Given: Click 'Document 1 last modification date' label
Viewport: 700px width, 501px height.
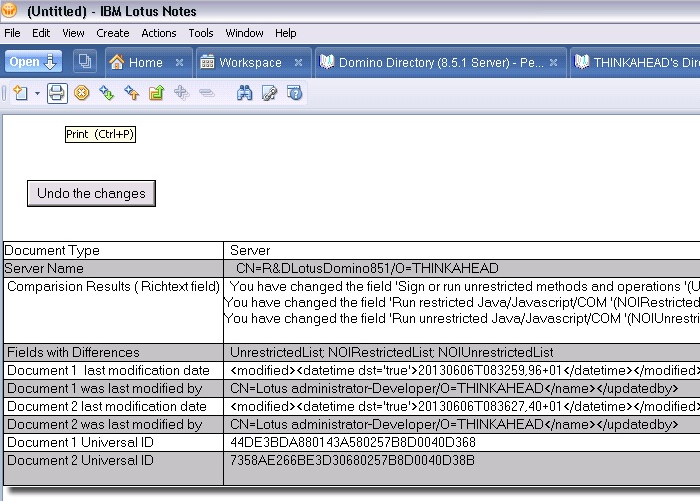Looking at the screenshot, I should 108,370.
